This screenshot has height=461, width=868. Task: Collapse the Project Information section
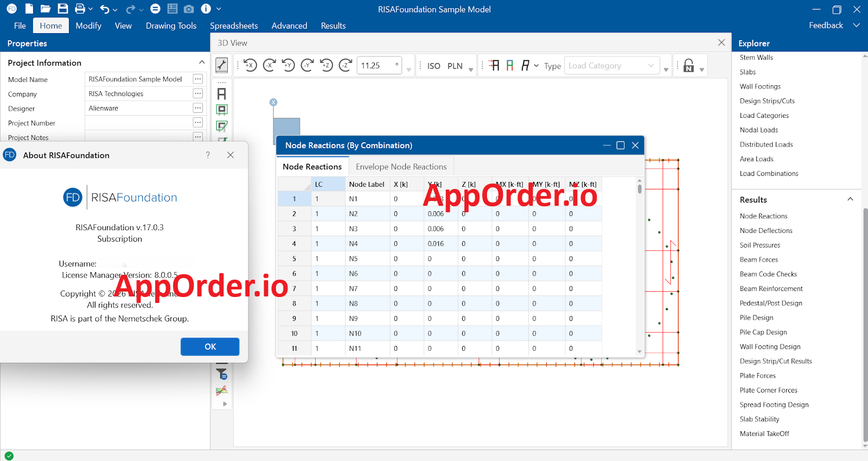pos(202,62)
